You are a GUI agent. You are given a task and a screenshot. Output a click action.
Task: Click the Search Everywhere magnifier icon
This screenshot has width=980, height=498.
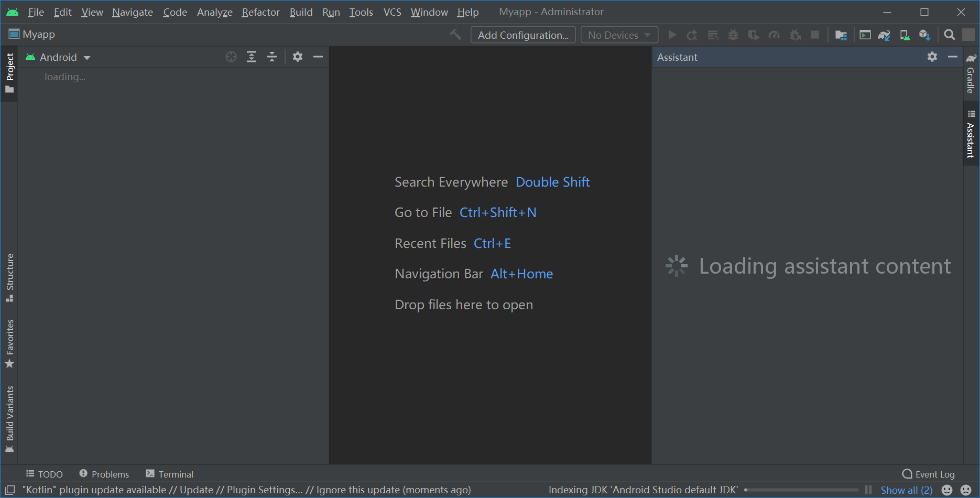949,35
